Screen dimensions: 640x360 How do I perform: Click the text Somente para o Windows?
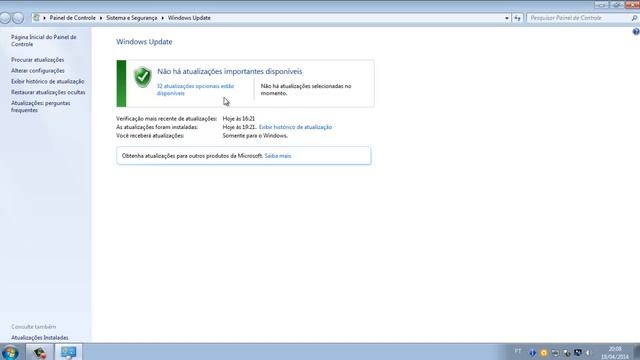coord(255,136)
